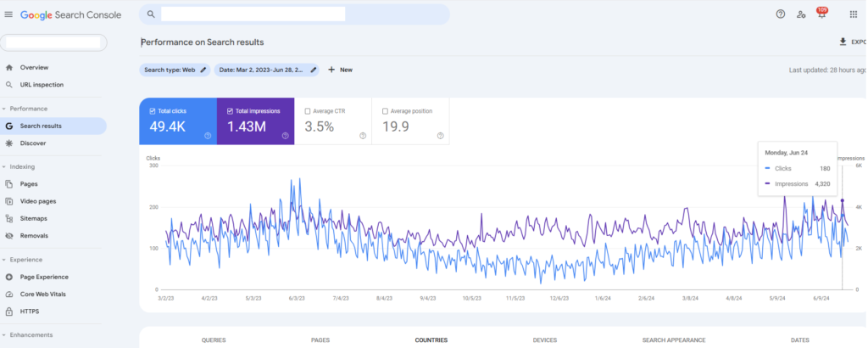The width and height of the screenshot is (868, 348).
Task: Open the Google apps grid
Action: coord(853,14)
